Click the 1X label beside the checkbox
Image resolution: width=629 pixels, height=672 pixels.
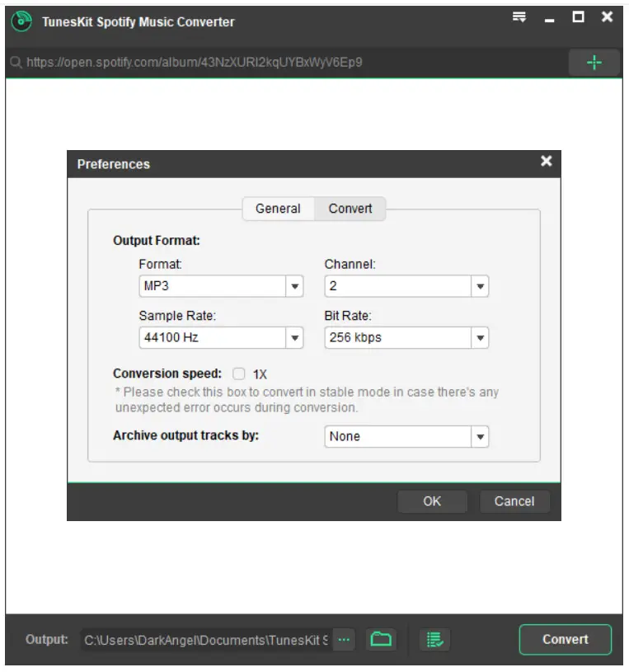pyautogui.click(x=260, y=374)
